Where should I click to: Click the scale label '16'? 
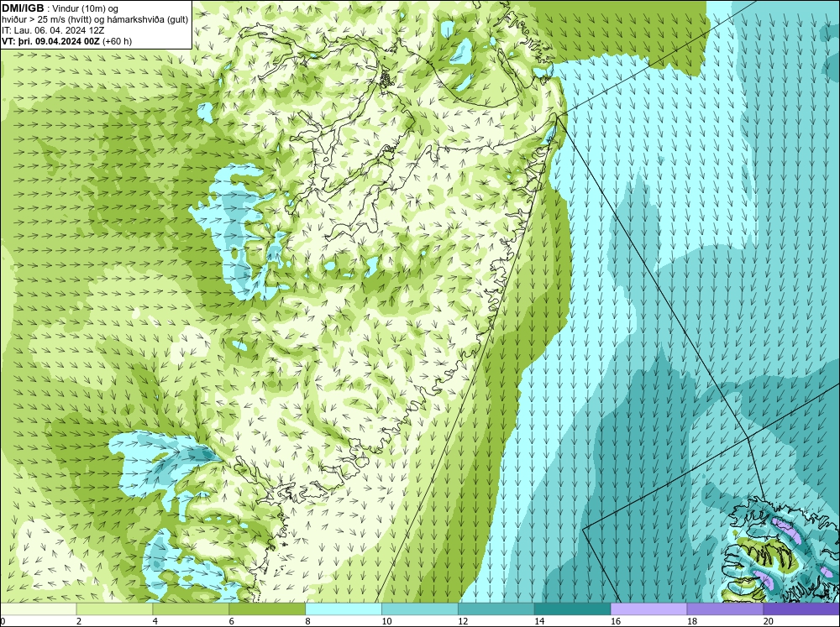(616, 621)
